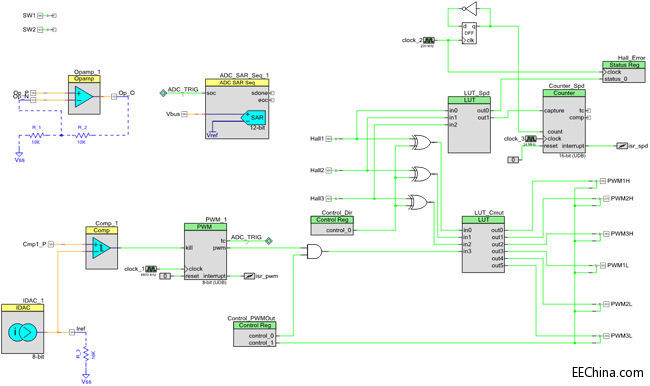
Task: Select the Counter_Spd Counter header
Action: (564, 93)
